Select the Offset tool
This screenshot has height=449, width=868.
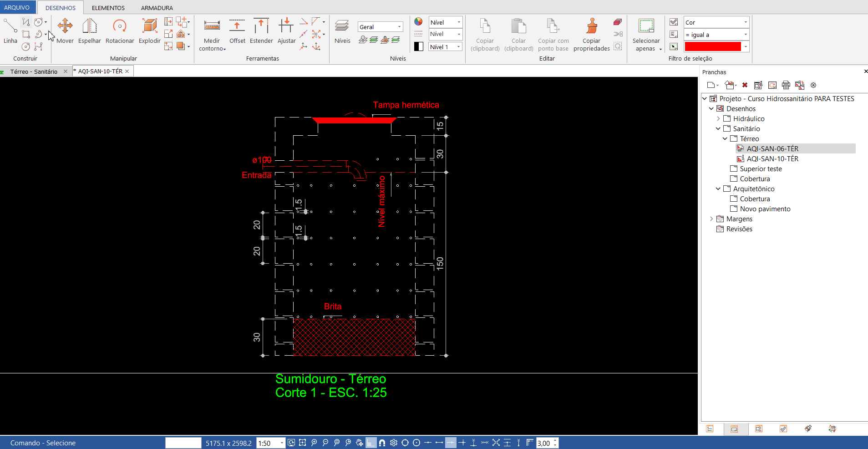[237, 31]
